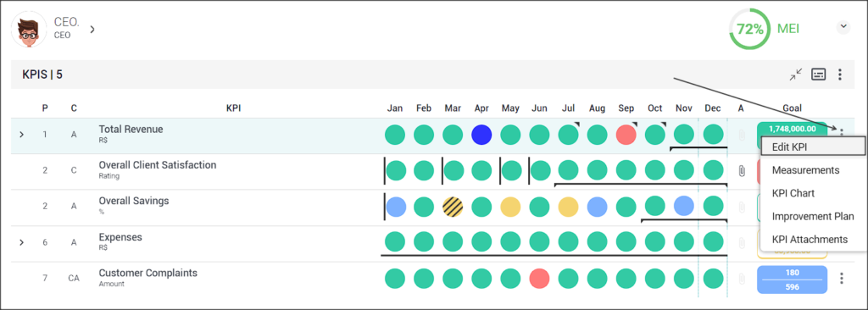The width and height of the screenshot is (868, 310).
Task: Click the yellow July circle for Overall Savings
Action: coord(568,207)
